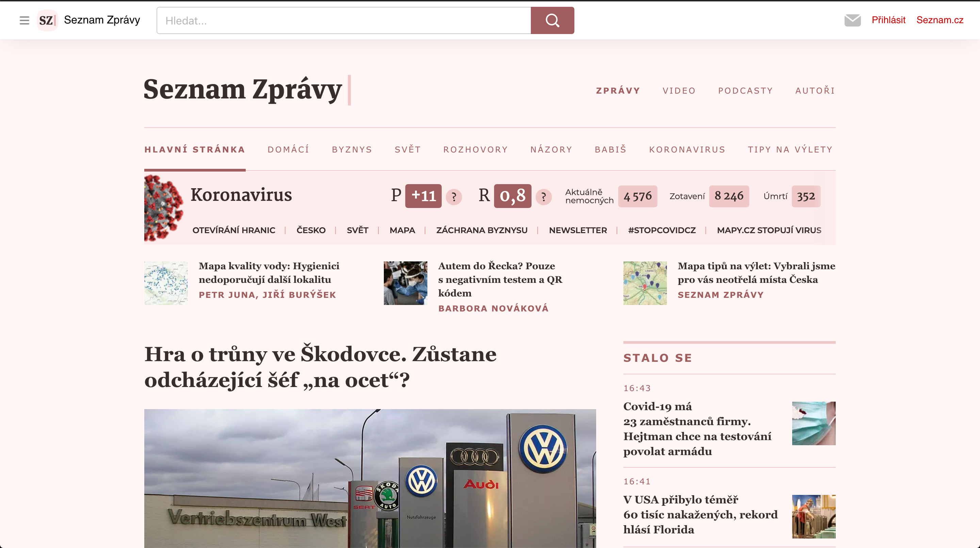
Task: Click SEZNAM ZPRÁVY author under trip article
Action: [721, 295]
